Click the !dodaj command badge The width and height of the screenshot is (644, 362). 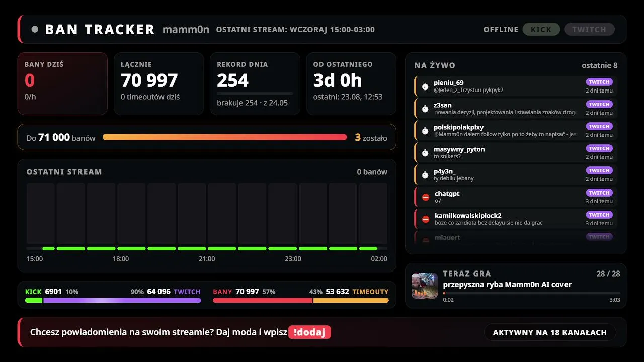tap(309, 332)
